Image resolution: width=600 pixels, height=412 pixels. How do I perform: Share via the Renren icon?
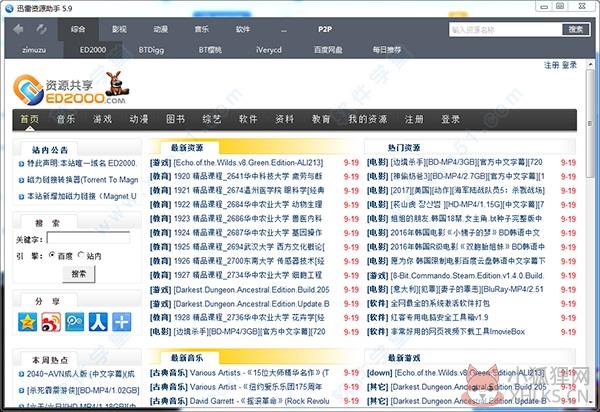(x=98, y=322)
